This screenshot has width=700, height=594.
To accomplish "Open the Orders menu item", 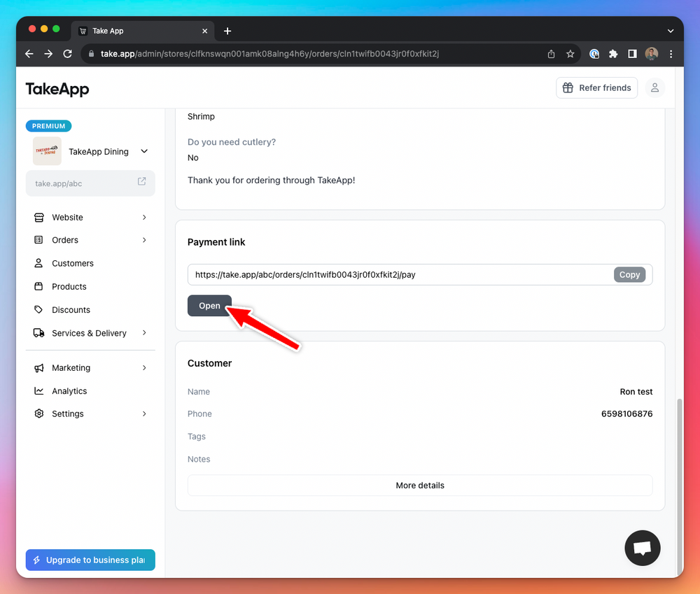I will click(90, 240).
